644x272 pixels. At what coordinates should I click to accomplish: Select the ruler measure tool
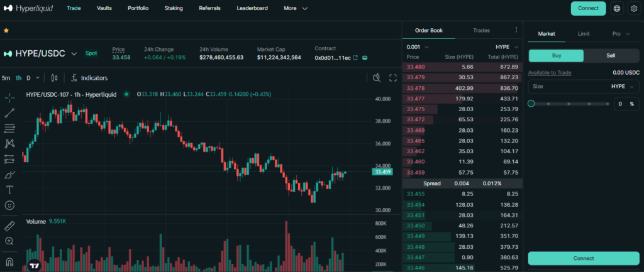click(x=10, y=226)
